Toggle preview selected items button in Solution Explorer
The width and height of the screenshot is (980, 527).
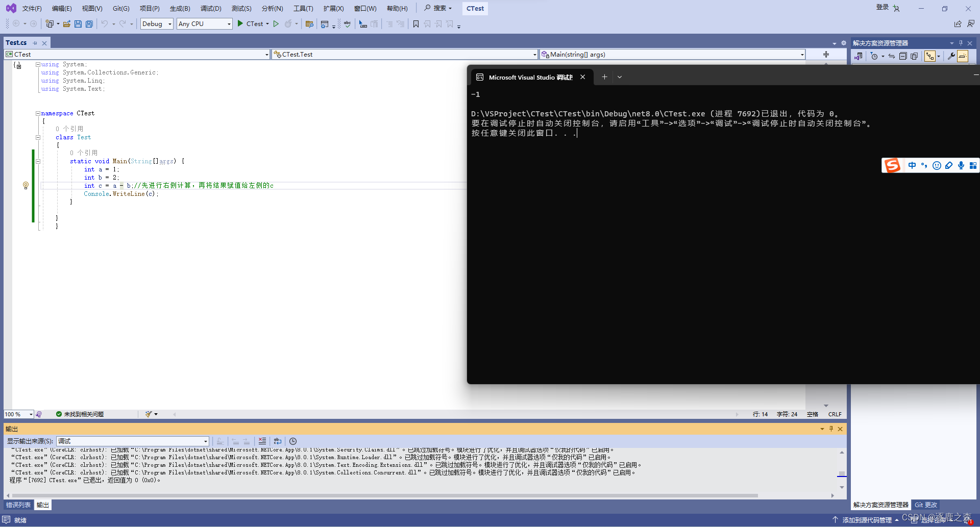coord(963,56)
